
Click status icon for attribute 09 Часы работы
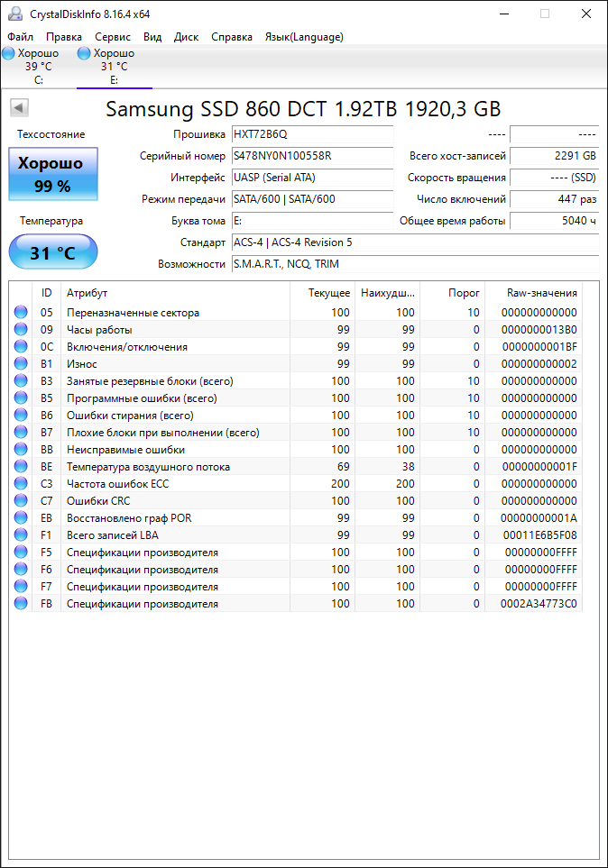[x=21, y=329]
